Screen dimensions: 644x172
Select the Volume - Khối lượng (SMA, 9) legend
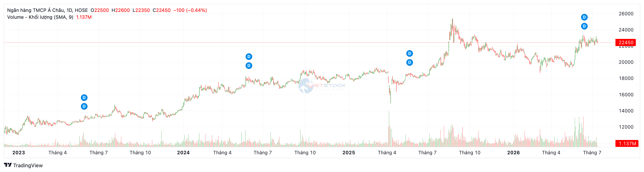(40, 17)
